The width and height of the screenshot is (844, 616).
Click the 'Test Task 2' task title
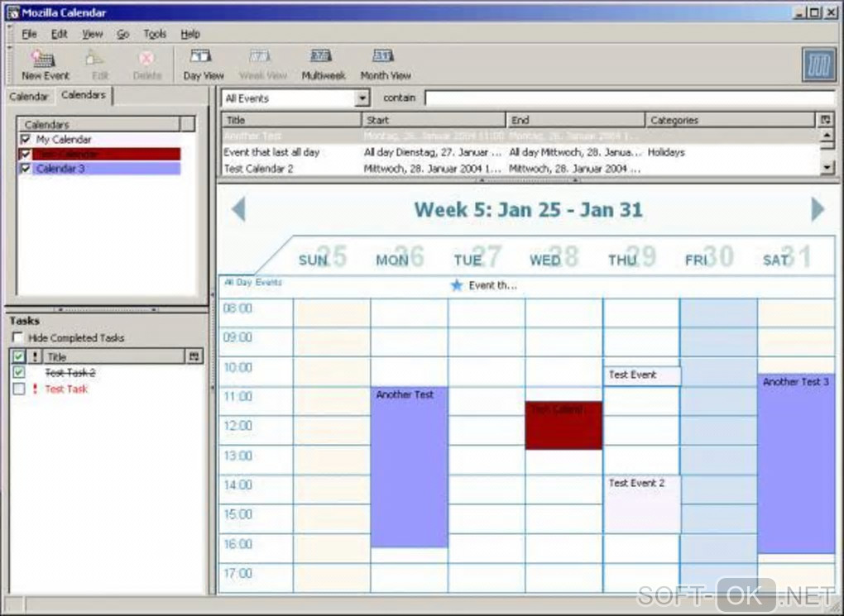click(x=70, y=372)
